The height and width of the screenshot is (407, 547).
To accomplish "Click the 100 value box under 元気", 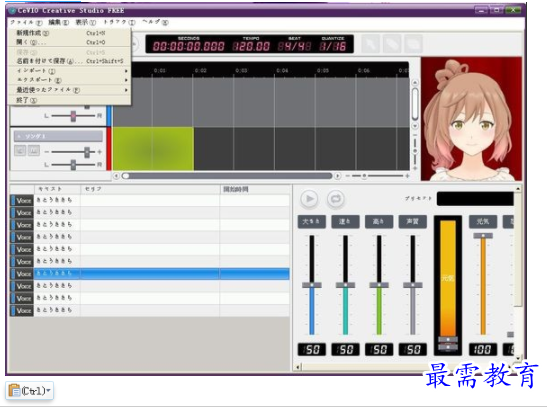I will [x=483, y=349].
